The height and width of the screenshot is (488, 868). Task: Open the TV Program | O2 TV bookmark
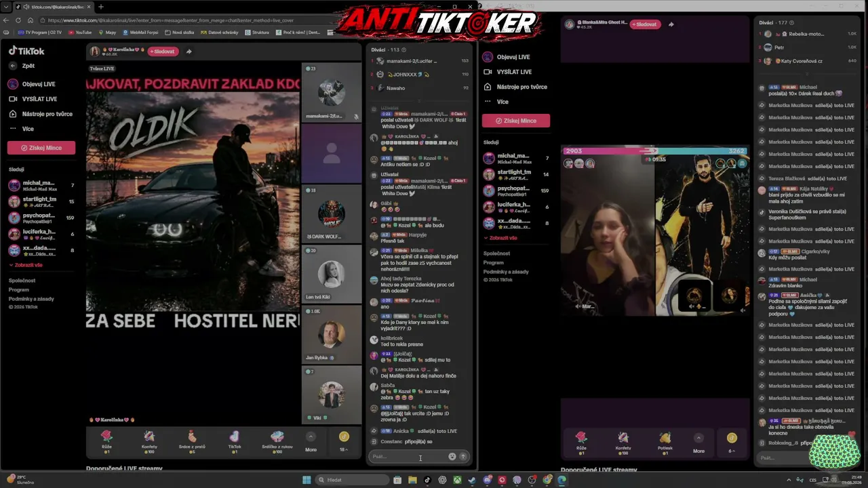point(40,32)
